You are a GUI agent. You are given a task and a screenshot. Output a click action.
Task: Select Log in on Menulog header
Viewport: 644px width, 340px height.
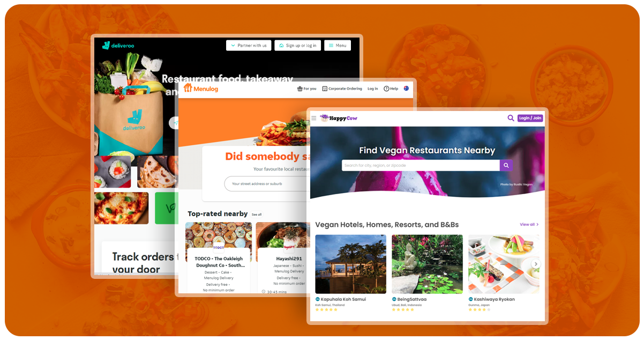[373, 88]
